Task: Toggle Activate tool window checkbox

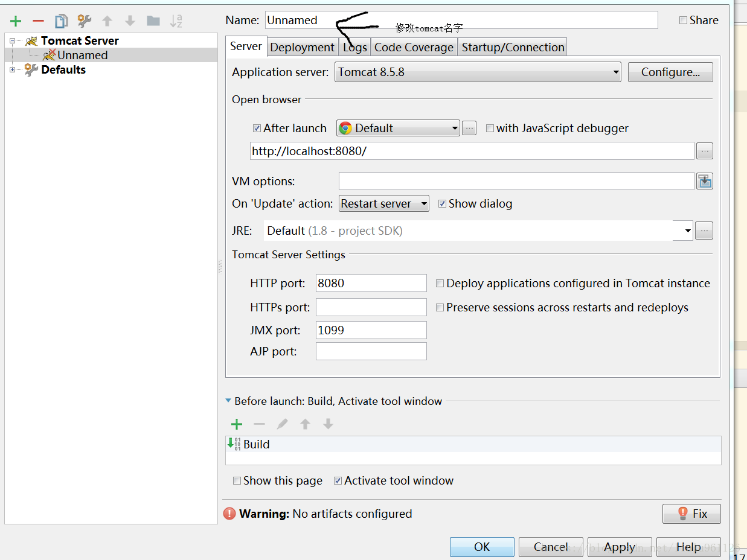Action: click(x=338, y=481)
